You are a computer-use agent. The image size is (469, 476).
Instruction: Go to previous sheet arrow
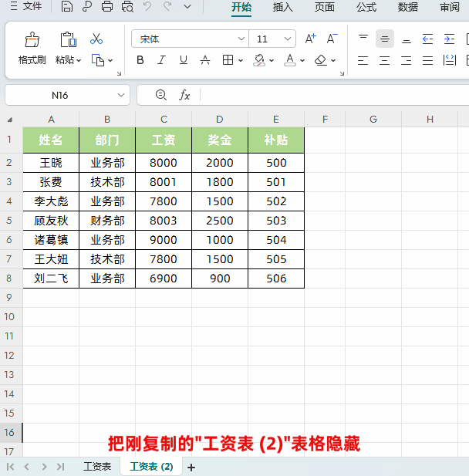coord(27,467)
